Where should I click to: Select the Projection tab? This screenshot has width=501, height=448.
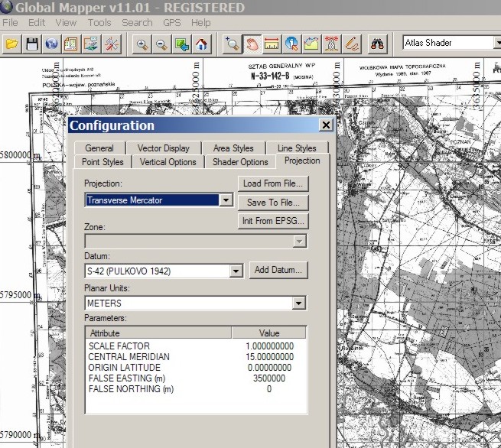[302, 161]
